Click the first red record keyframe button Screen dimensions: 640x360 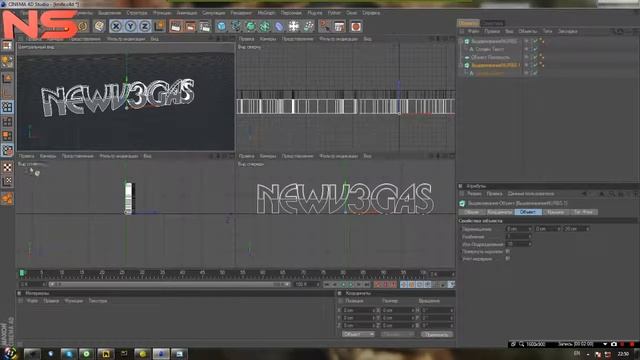click(x=378, y=284)
